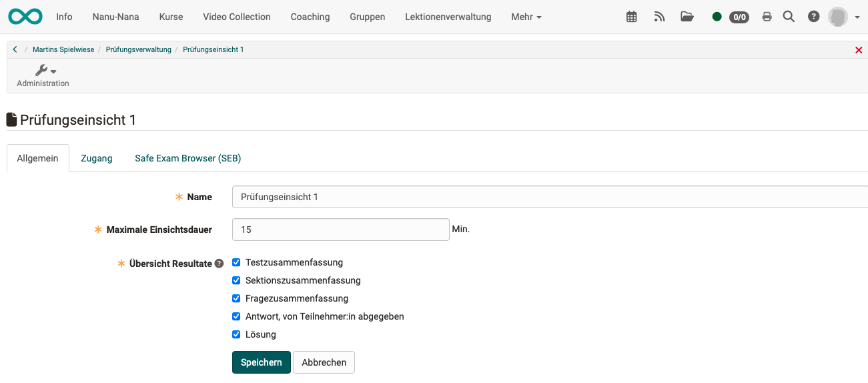Click the print icon

(x=767, y=17)
